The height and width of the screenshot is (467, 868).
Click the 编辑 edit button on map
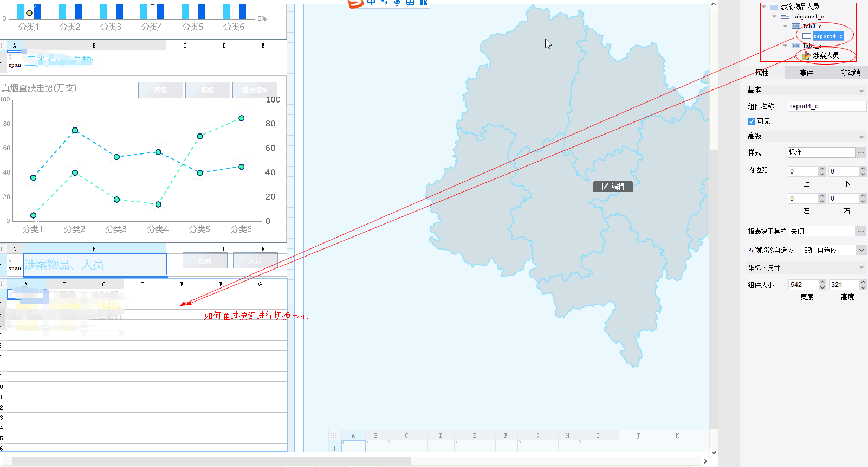pos(613,187)
